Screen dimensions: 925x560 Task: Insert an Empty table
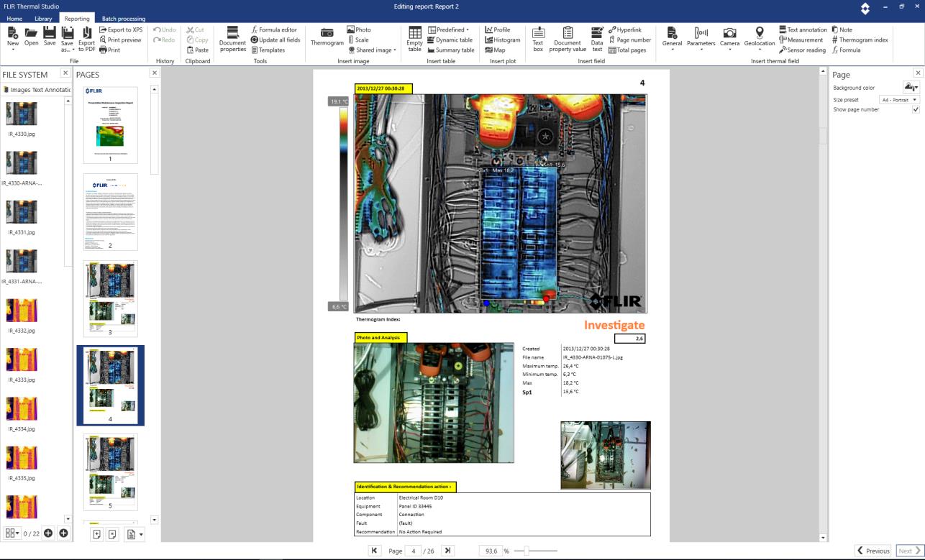[415, 39]
